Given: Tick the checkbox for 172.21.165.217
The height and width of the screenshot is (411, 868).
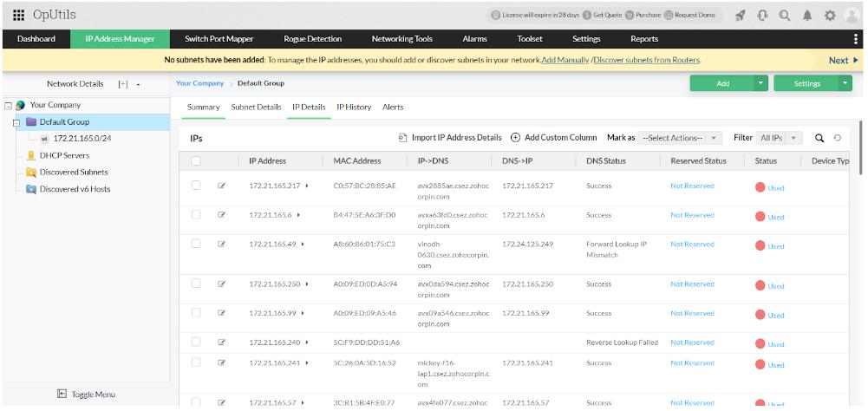Looking at the screenshot, I should [x=196, y=185].
